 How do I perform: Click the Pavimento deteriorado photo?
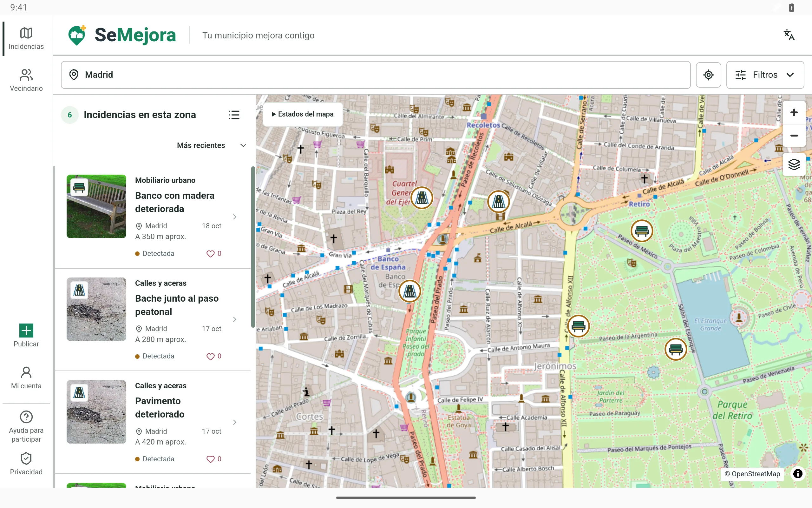point(96,412)
